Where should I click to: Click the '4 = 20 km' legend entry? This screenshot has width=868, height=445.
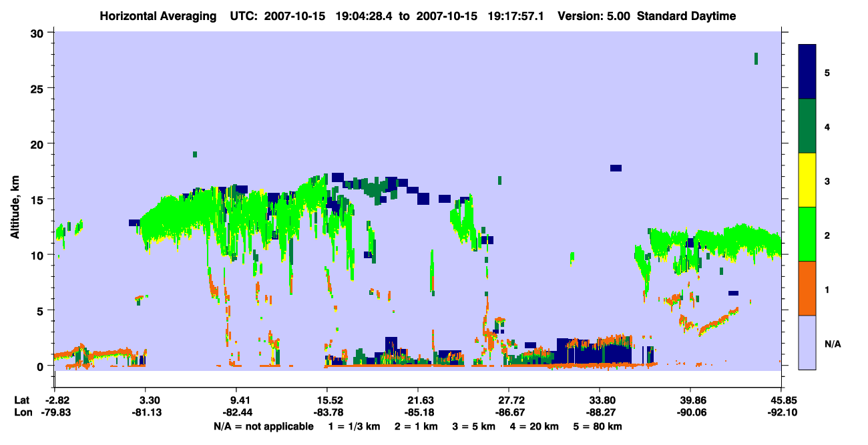tap(535, 426)
